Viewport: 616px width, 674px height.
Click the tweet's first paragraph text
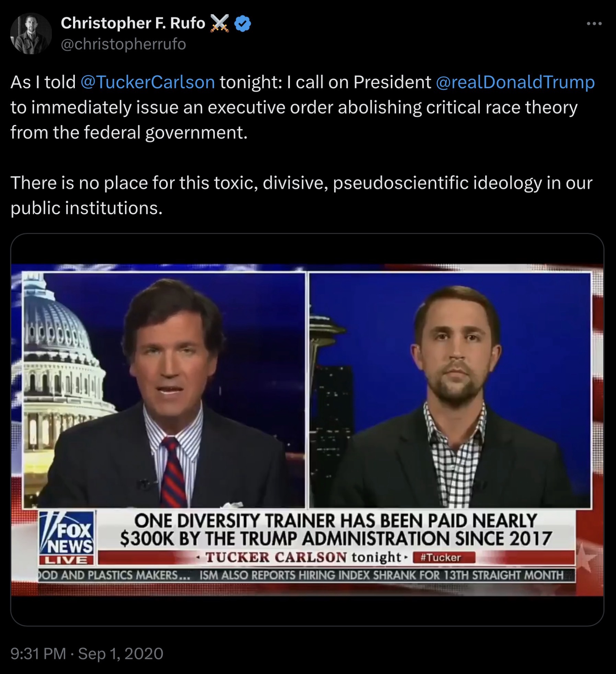[x=302, y=107]
